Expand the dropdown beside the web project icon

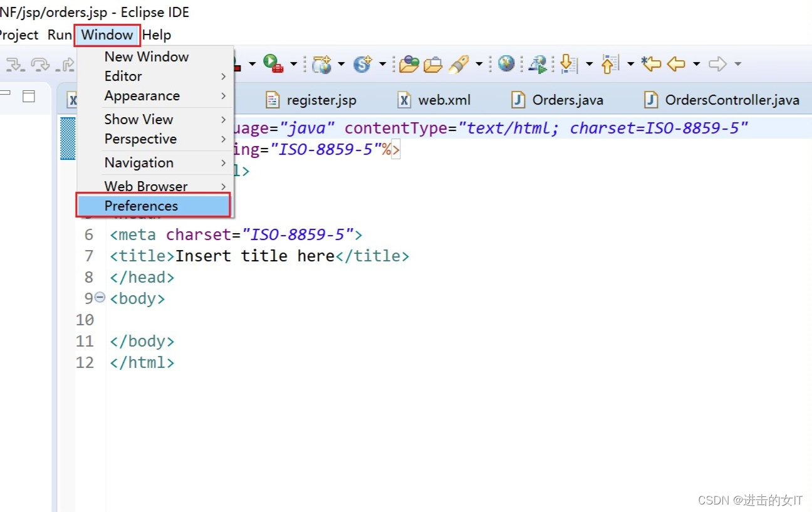[341, 64]
